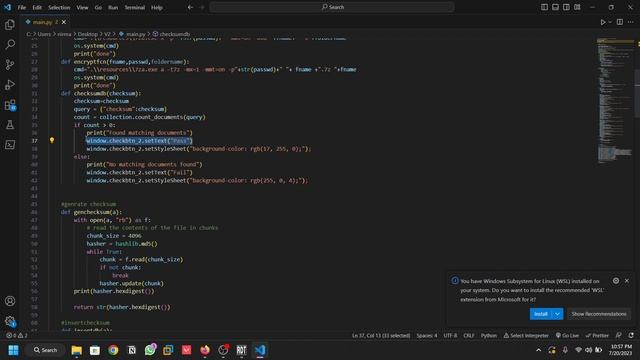Click 'return str(hasher.hexdigest())' code line
The height and width of the screenshot is (360, 640).
pos(122,307)
